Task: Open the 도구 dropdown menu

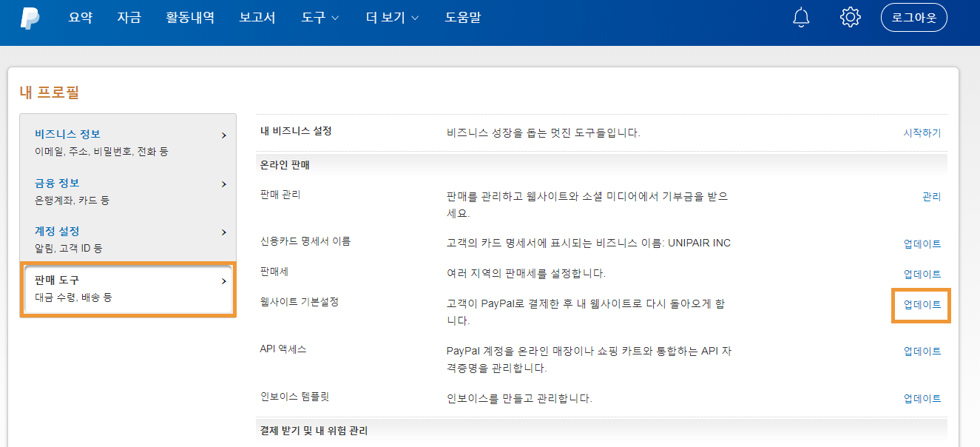Action: pos(318,18)
